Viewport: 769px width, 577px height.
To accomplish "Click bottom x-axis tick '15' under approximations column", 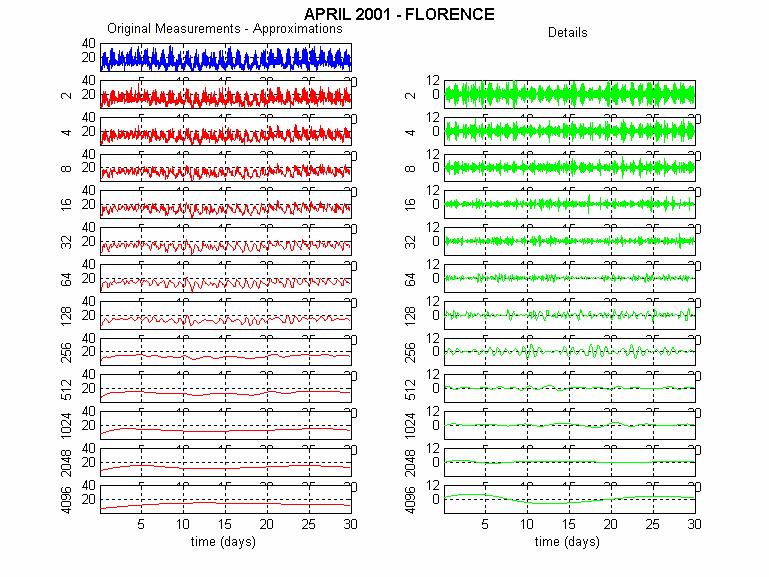I will click(225, 525).
